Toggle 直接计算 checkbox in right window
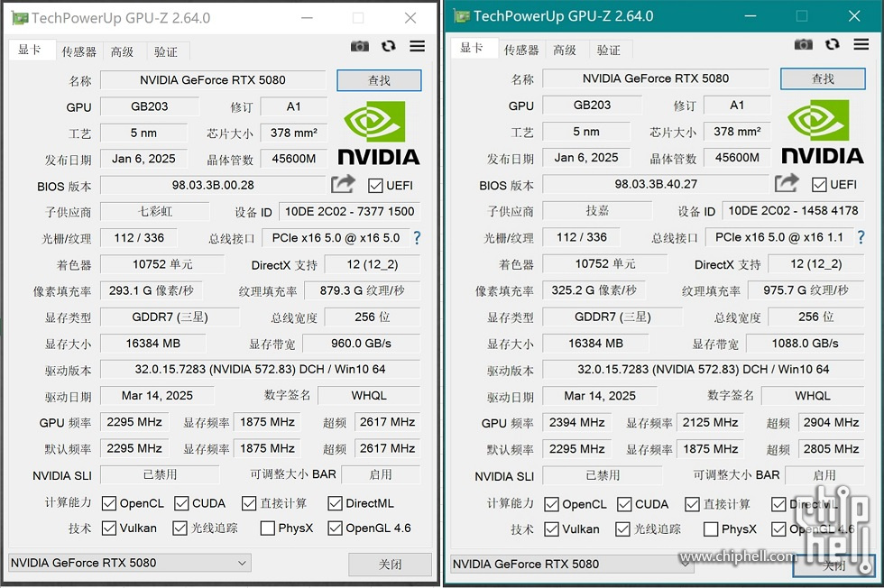Viewport: 884px width, 588px height. pyautogui.click(x=692, y=504)
